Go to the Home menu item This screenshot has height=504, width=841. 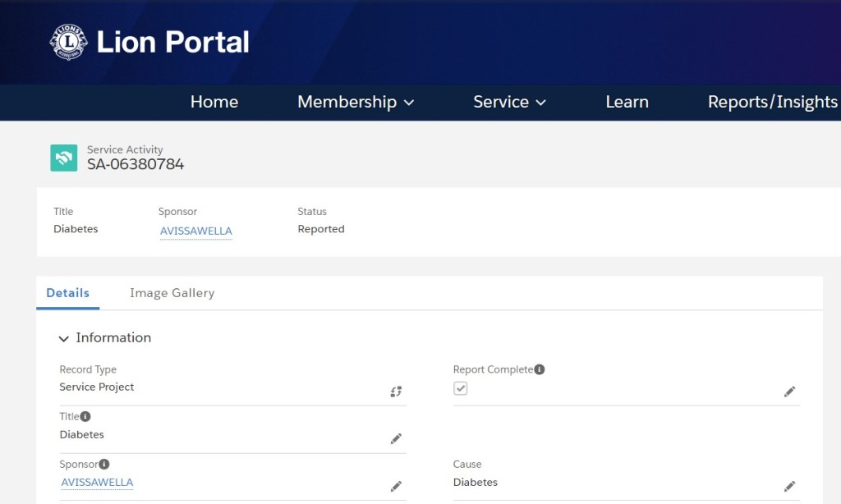214,102
